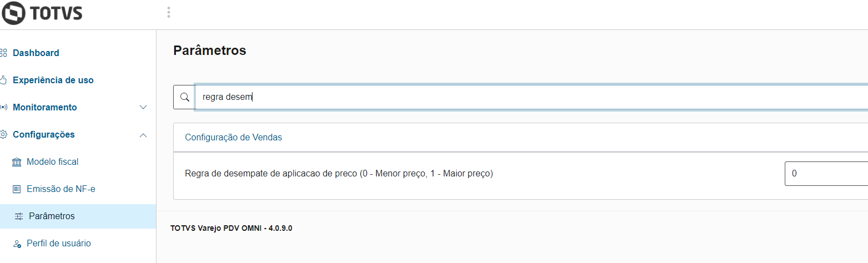Click the Parâmetros sliders icon

pos(18,216)
